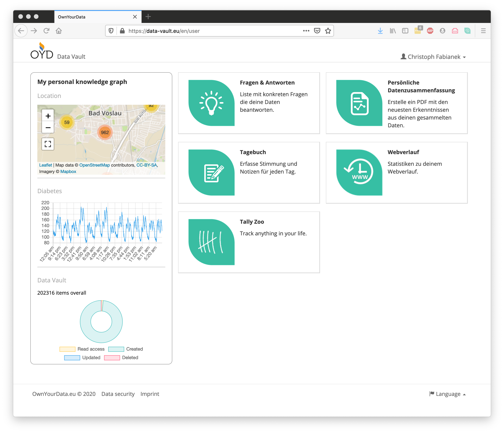The image size is (504, 433).
Task: Open the Tagebuch notepad icon
Action: point(211,172)
